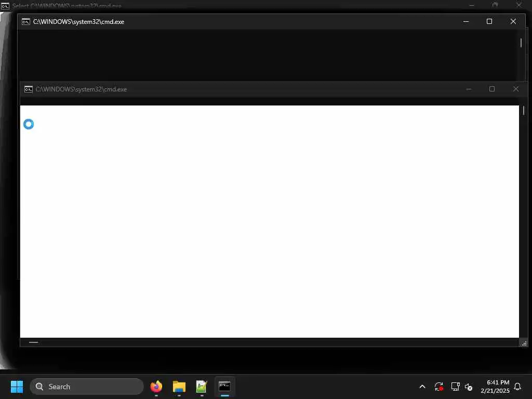Image resolution: width=532 pixels, height=399 pixels.
Task: Show hidden system tray icons
Action: [422, 387]
